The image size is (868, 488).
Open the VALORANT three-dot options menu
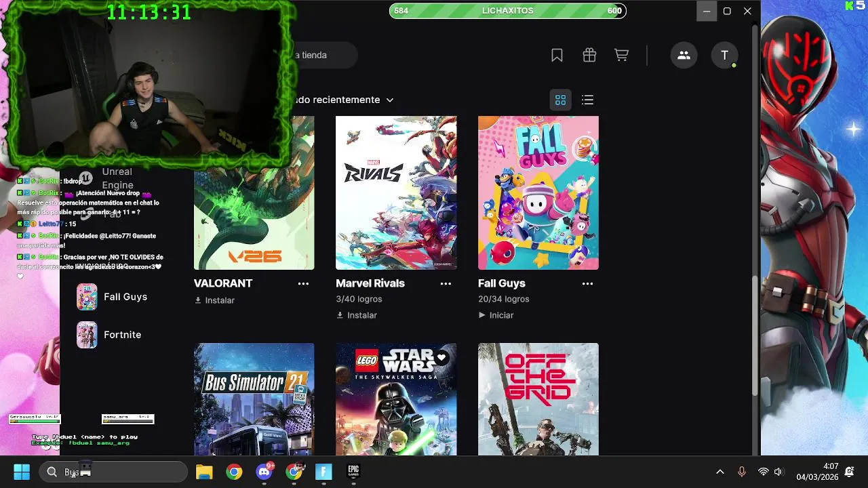coord(303,284)
